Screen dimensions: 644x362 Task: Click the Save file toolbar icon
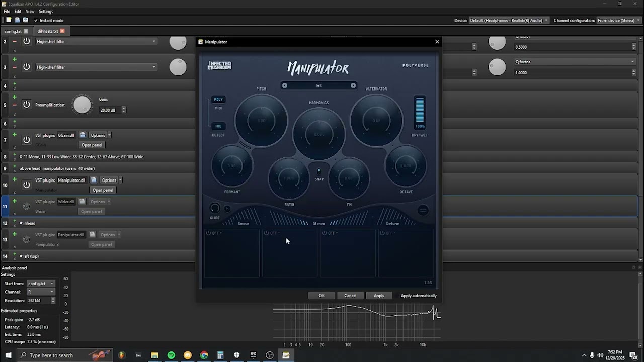point(25,20)
